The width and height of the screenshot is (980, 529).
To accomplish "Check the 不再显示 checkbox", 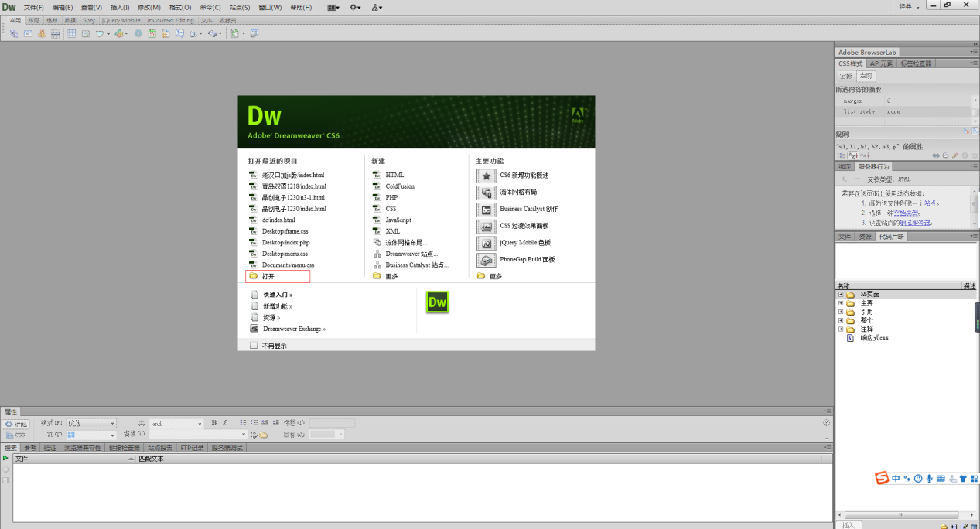I will tap(254, 346).
